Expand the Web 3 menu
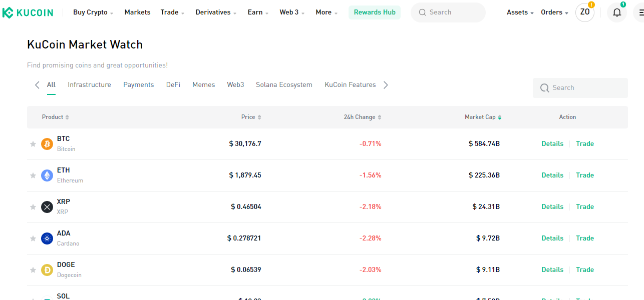This screenshot has width=644, height=300. pyautogui.click(x=292, y=12)
